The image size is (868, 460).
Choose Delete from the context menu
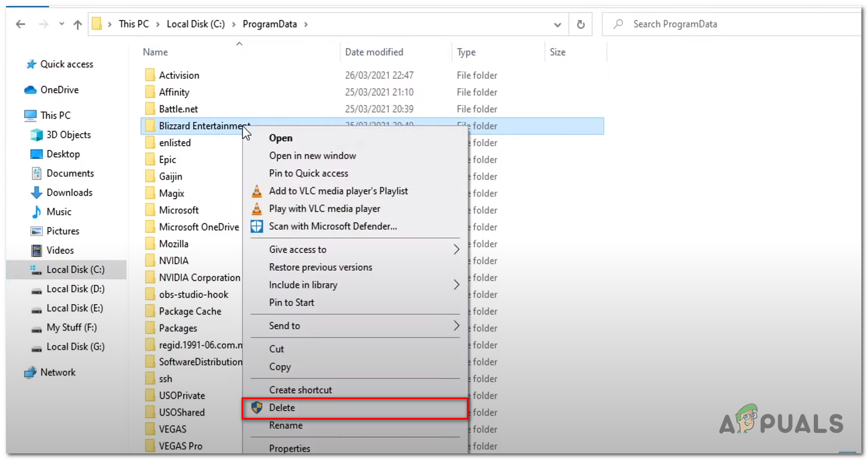[x=282, y=408]
